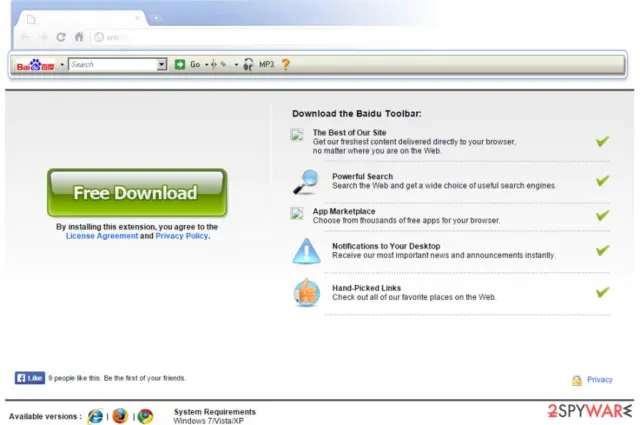Select the Internet Explorer version icon
Image resolution: width=640 pixels, height=425 pixels.
pyautogui.click(x=95, y=416)
